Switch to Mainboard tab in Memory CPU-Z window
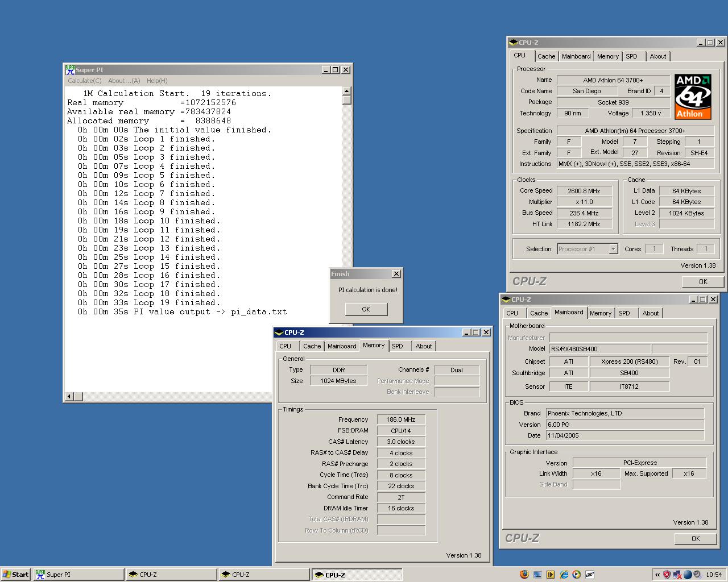This screenshot has height=582, width=728. click(342, 346)
